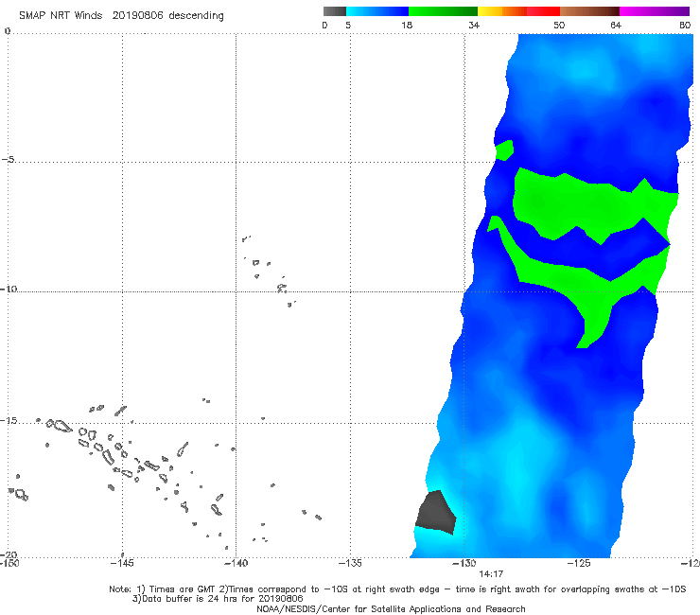The width and height of the screenshot is (700, 615).
Task: Click the "-125" longitude axis label
Action: point(579,563)
